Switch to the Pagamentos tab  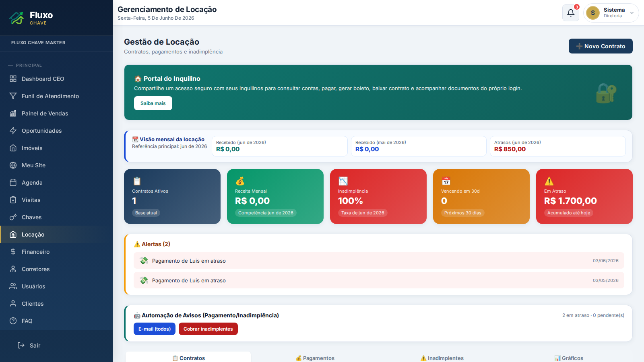click(315, 358)
